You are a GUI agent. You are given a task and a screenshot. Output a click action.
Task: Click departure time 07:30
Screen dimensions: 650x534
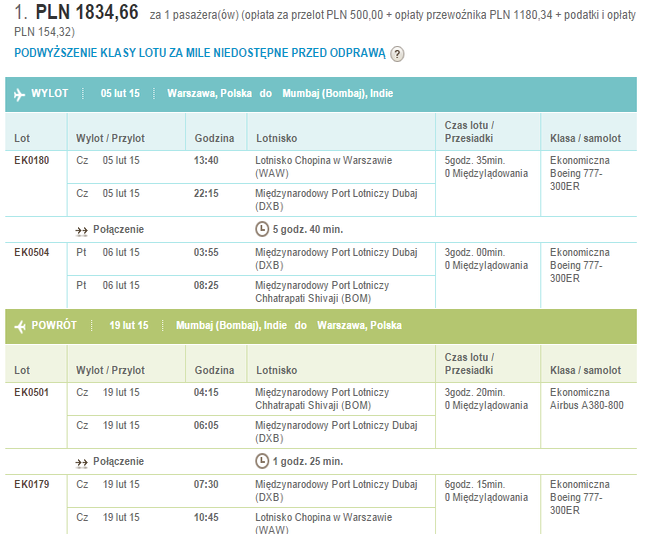tap(206, 485)
